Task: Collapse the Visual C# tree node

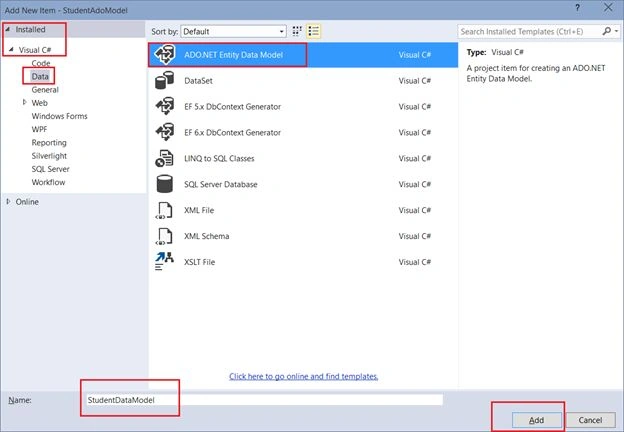Action: 11,49
